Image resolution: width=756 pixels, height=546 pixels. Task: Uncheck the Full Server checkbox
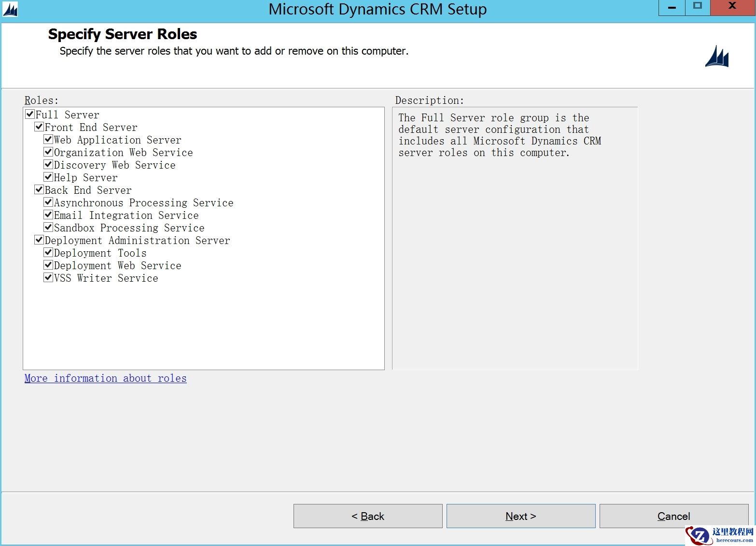(30, 115)
